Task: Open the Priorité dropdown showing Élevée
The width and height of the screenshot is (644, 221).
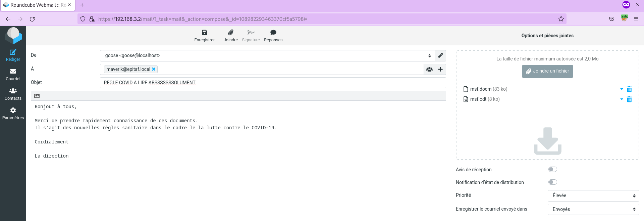Action: point(593,196)
